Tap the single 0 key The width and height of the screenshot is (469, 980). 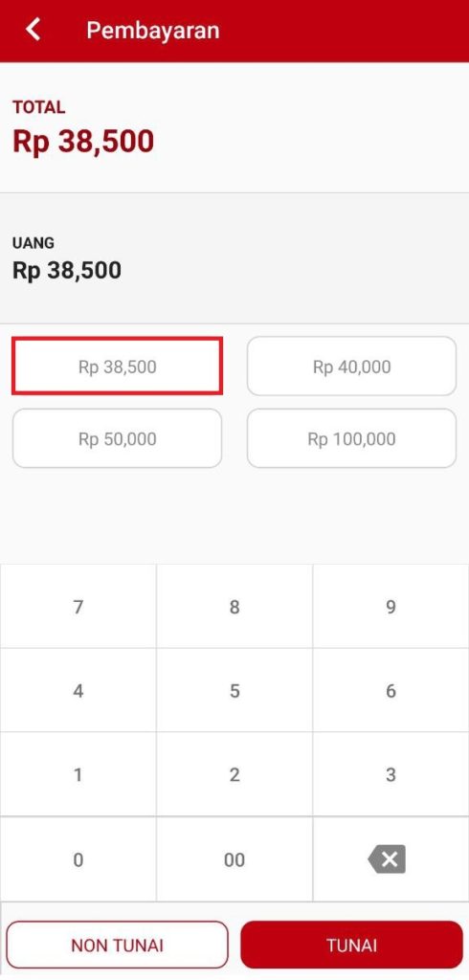pyautogui.click(x=78, y=859)
